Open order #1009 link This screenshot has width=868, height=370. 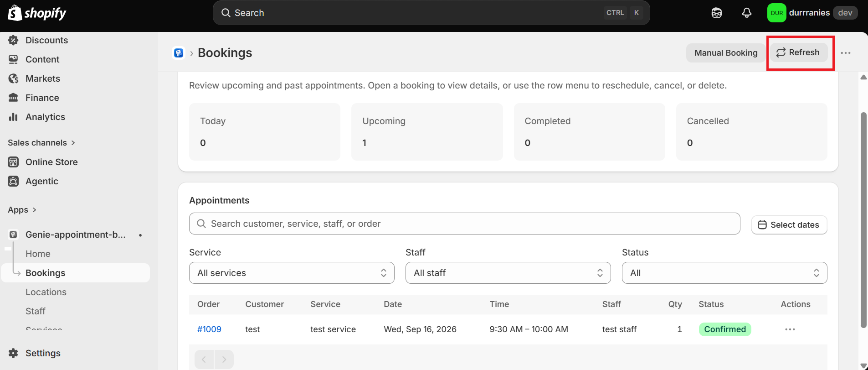(209, 329)
